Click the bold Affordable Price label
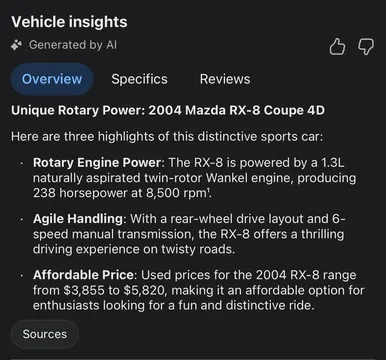 83,275
